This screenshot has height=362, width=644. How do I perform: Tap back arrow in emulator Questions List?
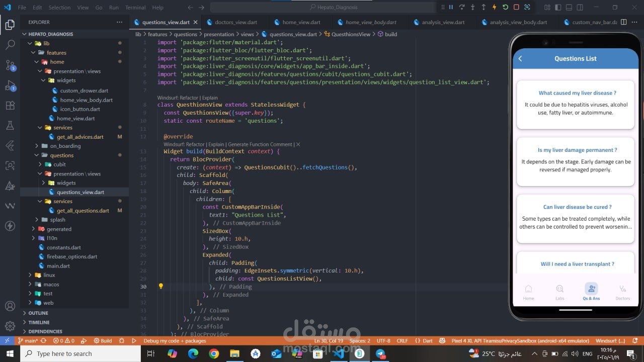pyautogui.click(x=520, y=58)
